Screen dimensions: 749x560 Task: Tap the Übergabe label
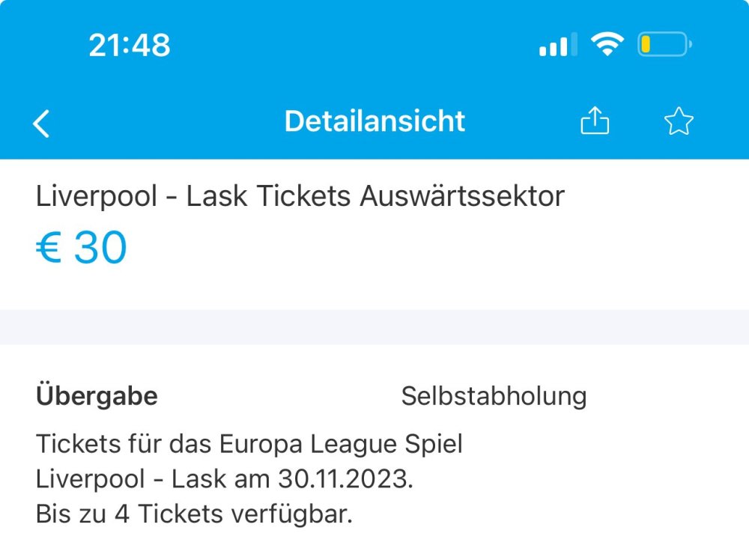[x=97, y=396]
